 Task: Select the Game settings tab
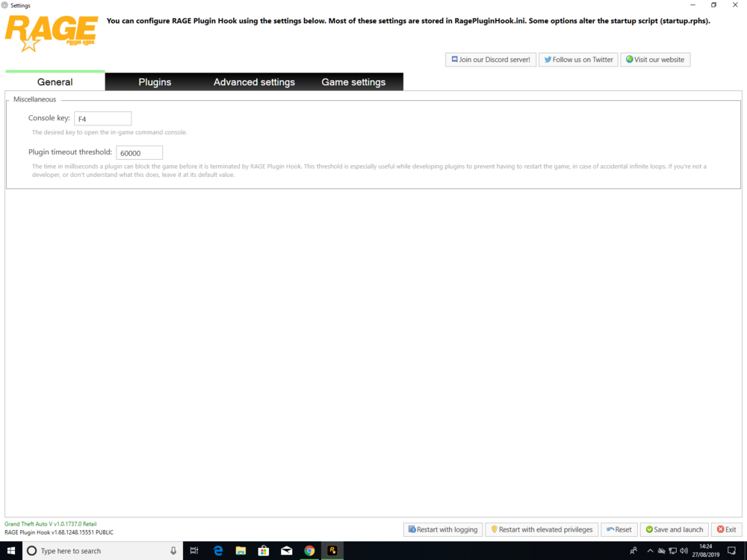coord(353,81)
